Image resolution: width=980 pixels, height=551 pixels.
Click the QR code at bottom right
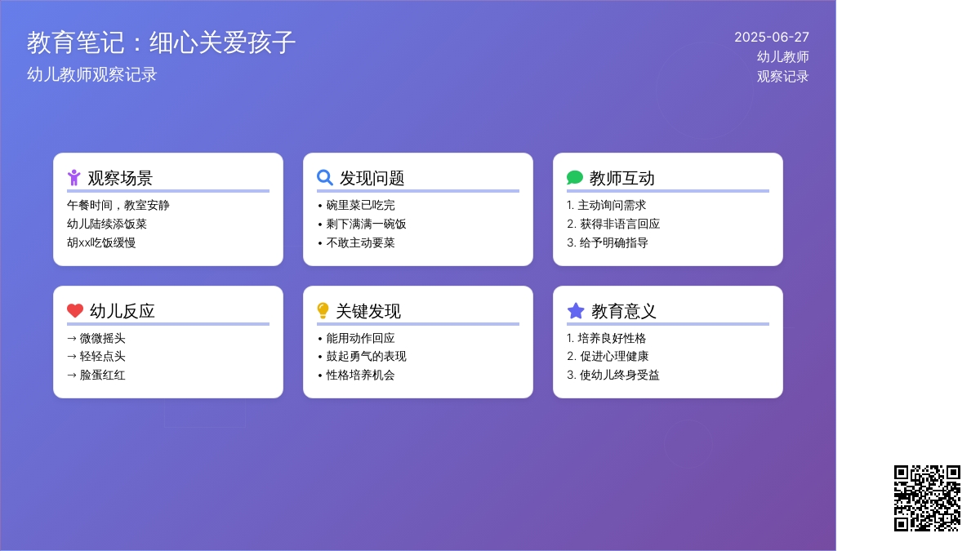[x=927, y=498]
